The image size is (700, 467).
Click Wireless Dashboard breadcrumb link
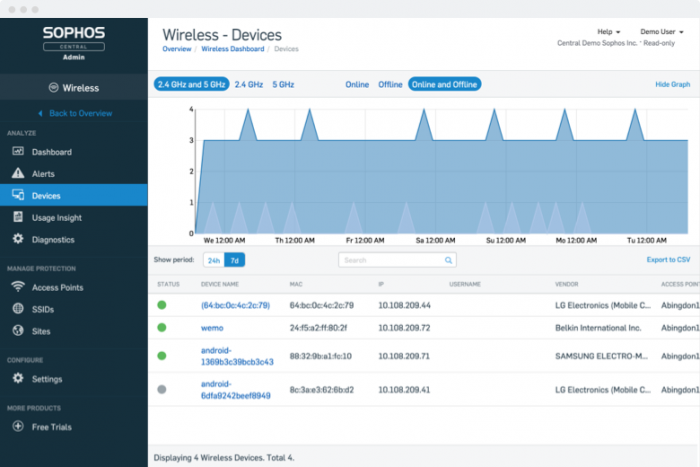point(232,49)
